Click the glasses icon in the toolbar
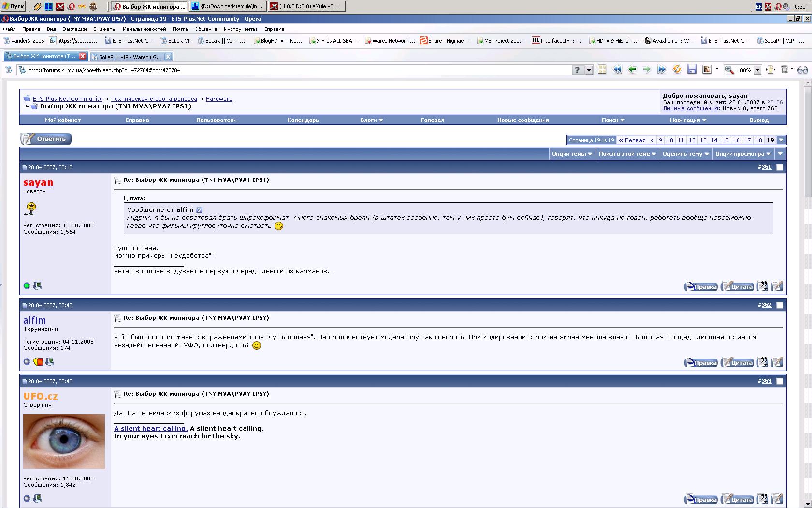Image resolution: width=812 pixels, height=508 pixels. point(803,70)
